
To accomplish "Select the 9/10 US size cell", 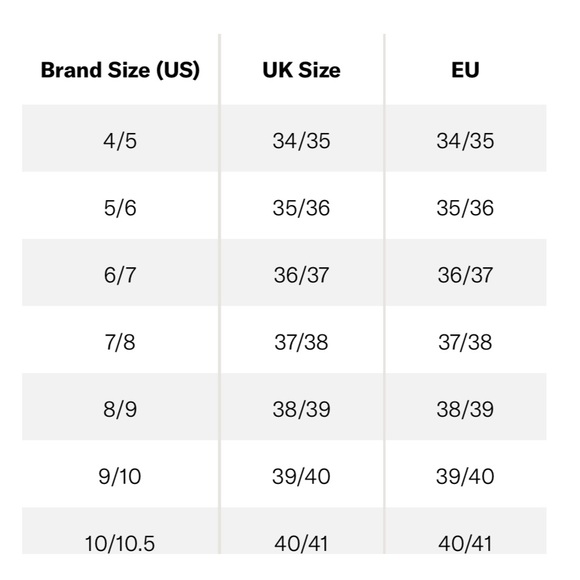I will point(120,476).
